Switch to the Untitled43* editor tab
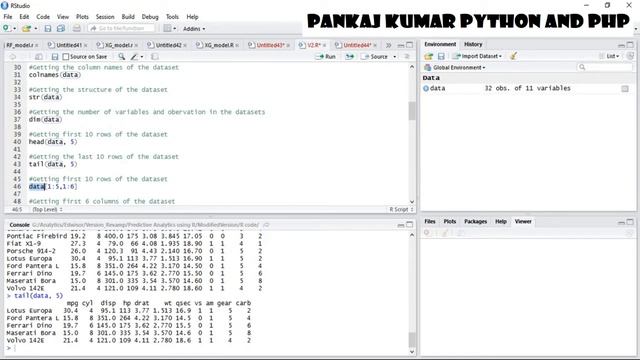The image size is (640, 360). [x=270, y=45]
